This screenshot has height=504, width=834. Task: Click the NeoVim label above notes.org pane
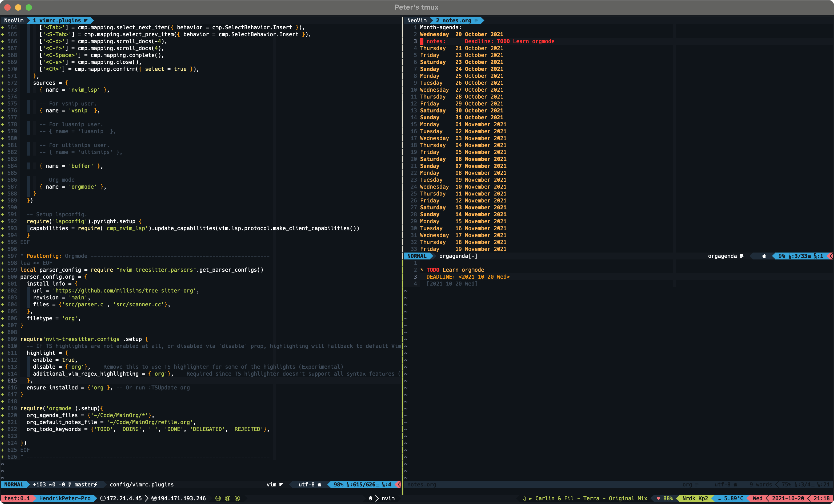click(x=417, y=20)
